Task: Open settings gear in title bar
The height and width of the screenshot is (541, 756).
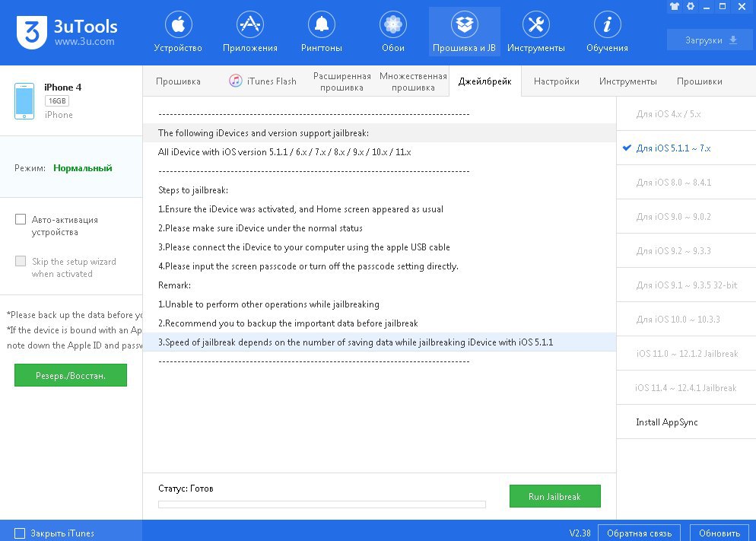Action: pyautogui.click(x=691, y=6)
